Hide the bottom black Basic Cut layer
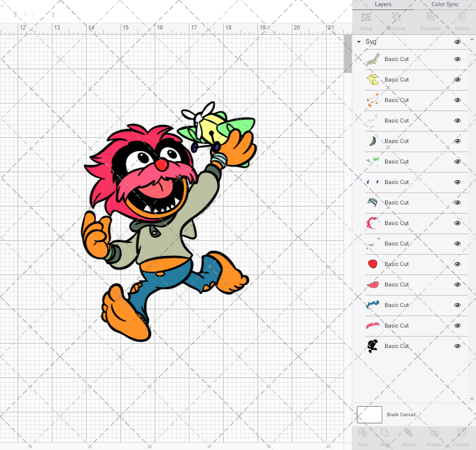The image size is (476, 450). tap(457, 346)
